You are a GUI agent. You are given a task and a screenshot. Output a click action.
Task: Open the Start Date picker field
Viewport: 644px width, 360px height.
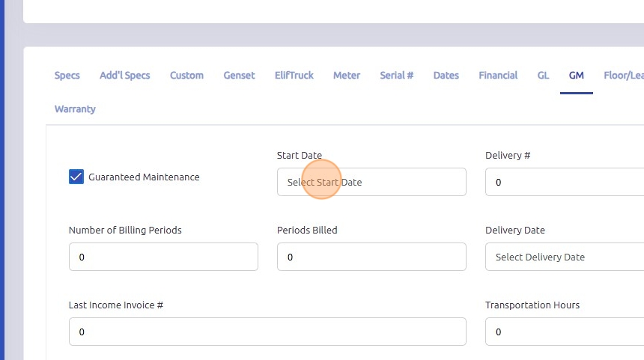click(x=371, y=182)
